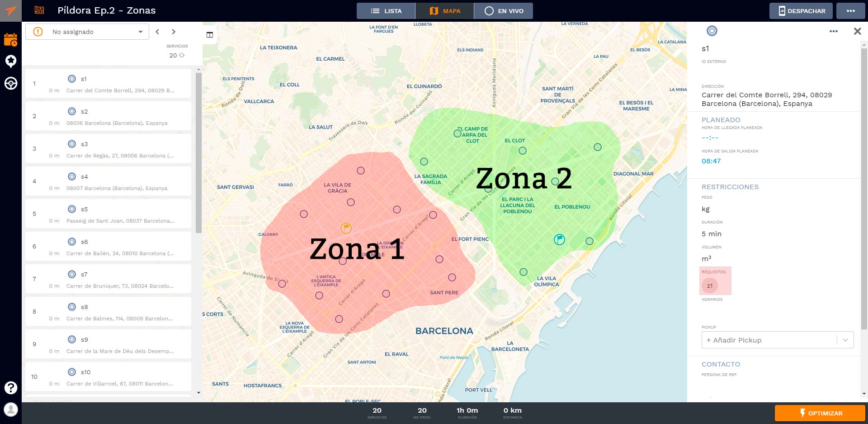Open the No assignado dropdown
Image resolution: width=868 pixels, height=424 pixels.
tap(87, 32)
